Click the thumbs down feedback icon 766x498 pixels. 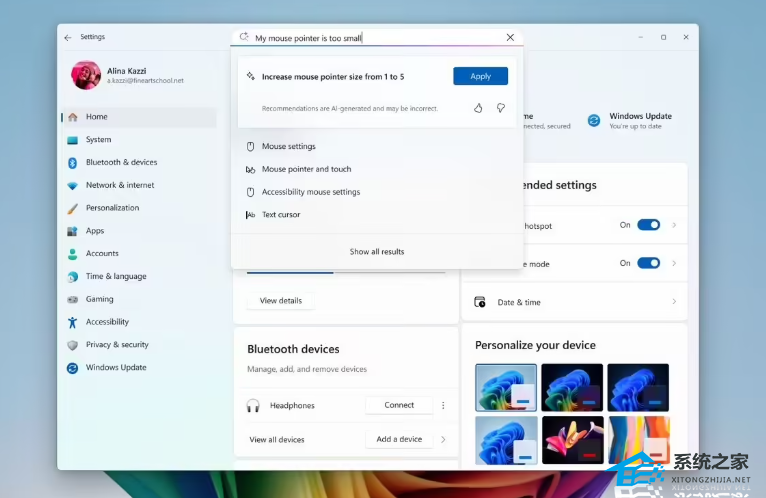pos(501,108)
